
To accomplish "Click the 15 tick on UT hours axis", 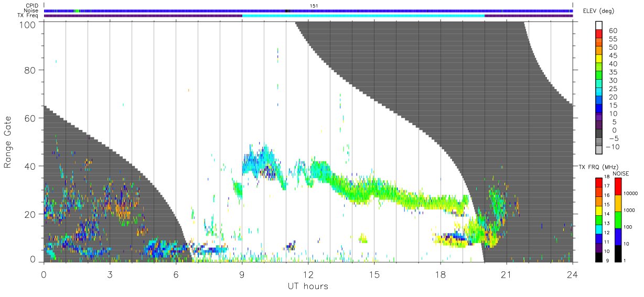I will pos(374,274).
